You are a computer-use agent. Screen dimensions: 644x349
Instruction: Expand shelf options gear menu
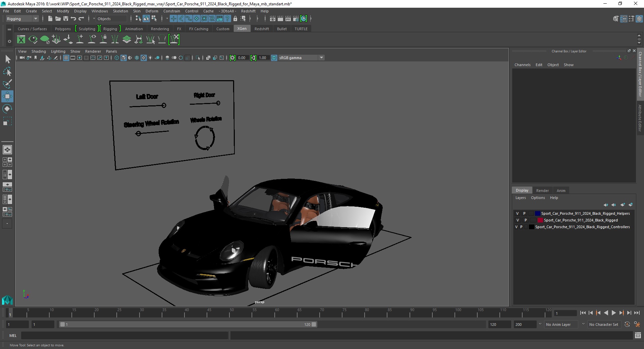9,41
